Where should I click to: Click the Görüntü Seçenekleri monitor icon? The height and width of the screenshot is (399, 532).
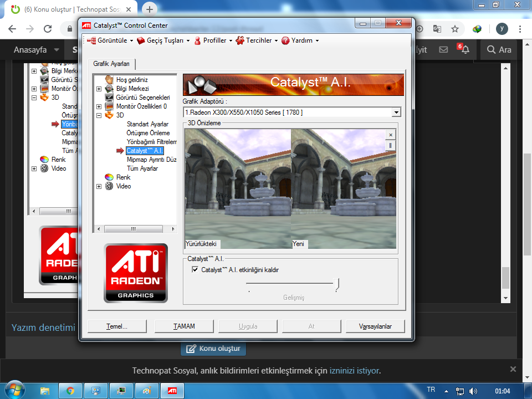[109, 98]
